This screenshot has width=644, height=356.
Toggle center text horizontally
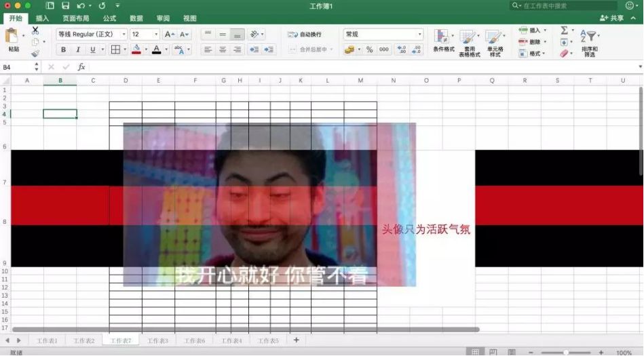(223, 50)
